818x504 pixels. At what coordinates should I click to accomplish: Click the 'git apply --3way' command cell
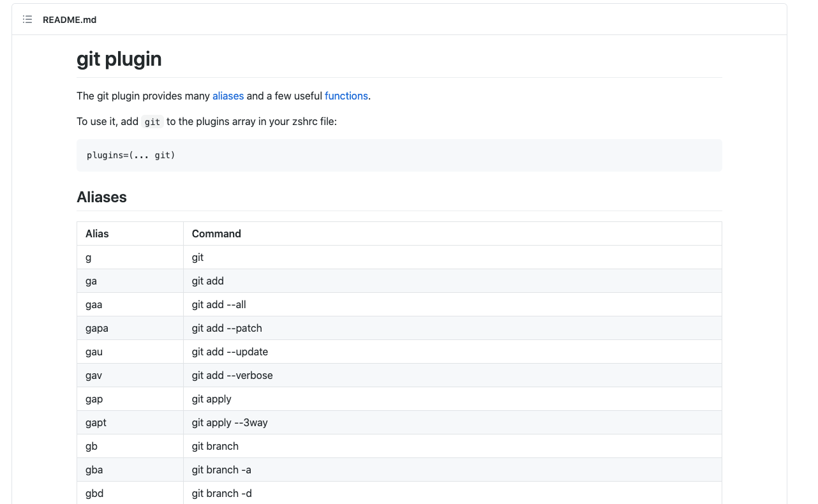452,422
